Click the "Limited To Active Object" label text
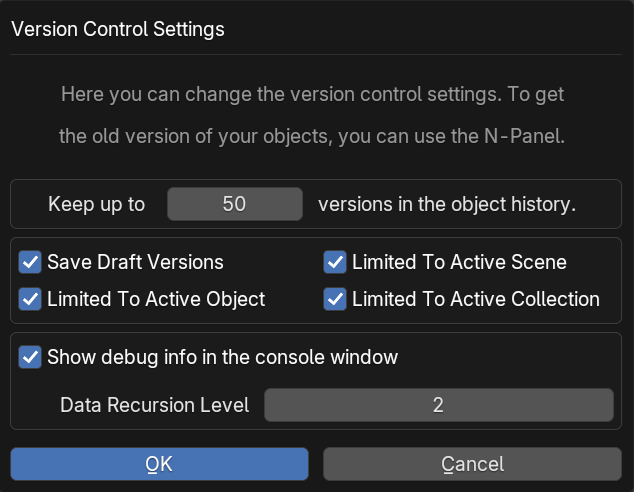 coord(156,299)
